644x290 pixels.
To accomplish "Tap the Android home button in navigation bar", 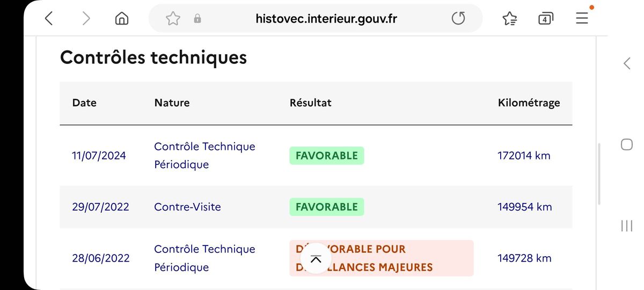I will coord(627,144).
